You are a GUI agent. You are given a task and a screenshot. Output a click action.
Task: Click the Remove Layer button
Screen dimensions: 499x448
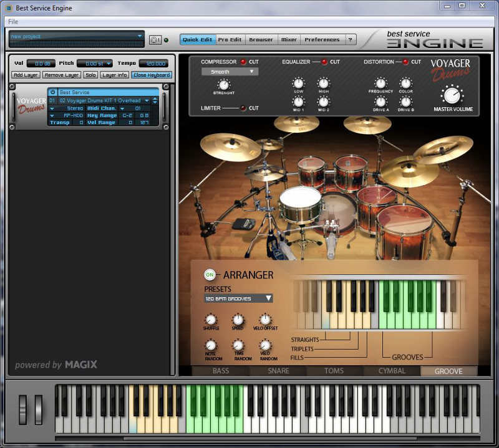[62, 75]
